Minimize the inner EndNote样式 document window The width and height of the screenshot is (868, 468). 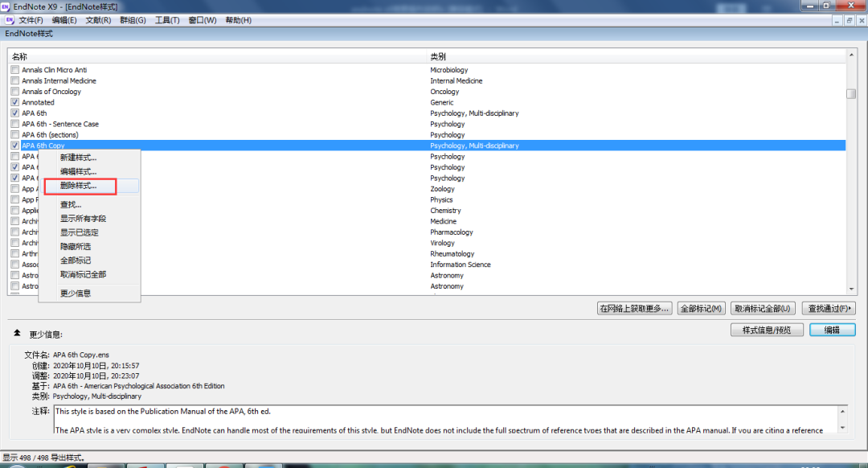coord(837,20)
